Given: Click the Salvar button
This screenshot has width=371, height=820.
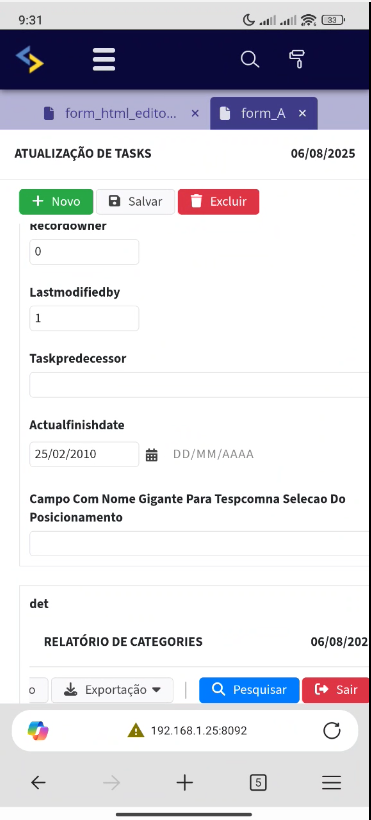Looking at the screenshot, I should point(135,202).
